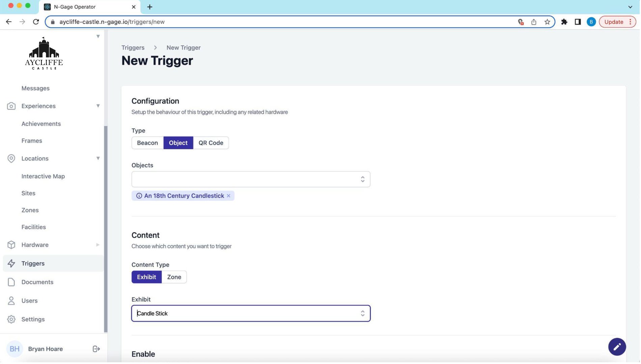Open Facilities in the sidebar
Image resolution: width=641 pixels, height=364 pixels.
pyautogui.click(x=34, y=227)
